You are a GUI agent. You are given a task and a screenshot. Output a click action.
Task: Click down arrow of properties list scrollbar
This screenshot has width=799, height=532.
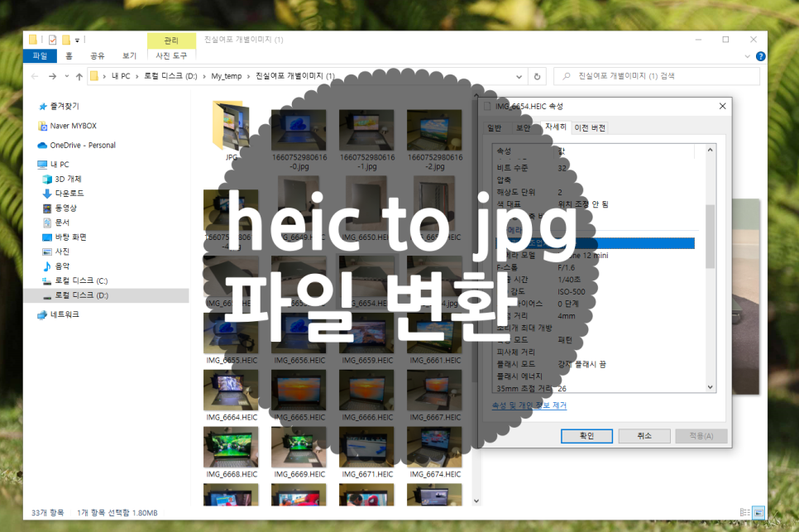710,387
